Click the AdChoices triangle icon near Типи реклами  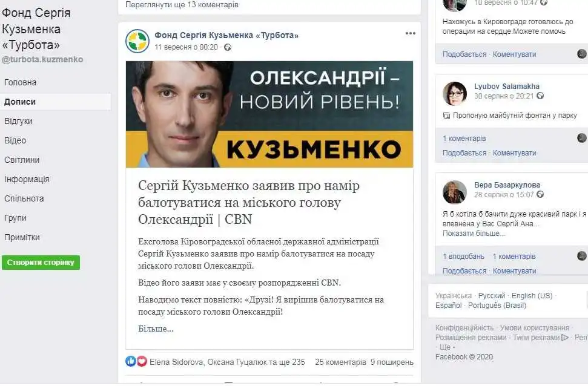click(565, 337)
